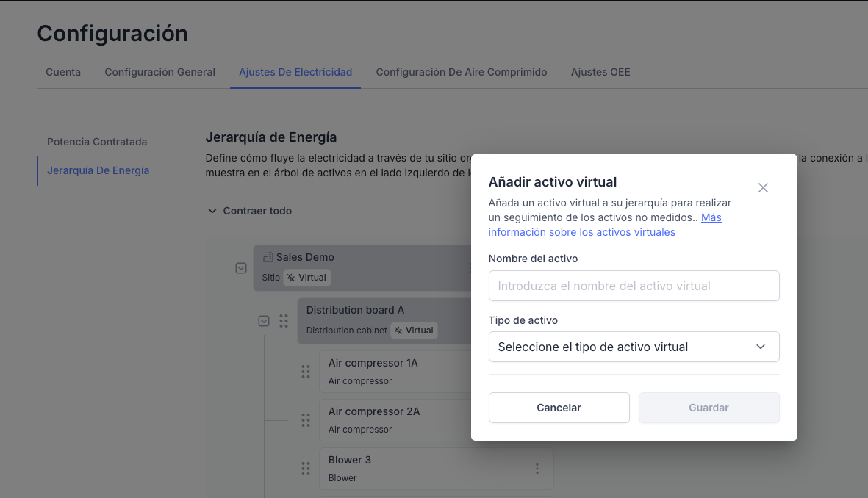The image size is (868, 498).
Task: Collapse the Distribution board A node
Action: coord(264,321)
